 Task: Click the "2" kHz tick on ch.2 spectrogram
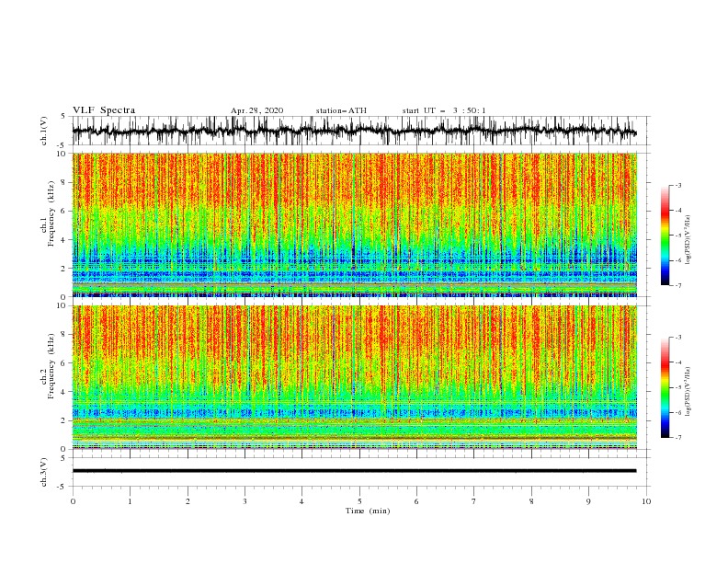point(64,420)
